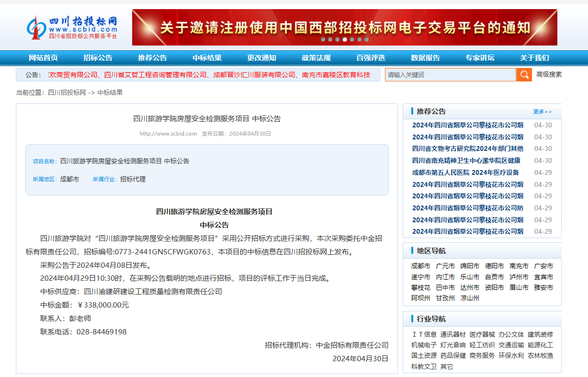This screenshot has height=377, width=588.
Task: Select 广元市 in the region navigation
Action: 445,266
